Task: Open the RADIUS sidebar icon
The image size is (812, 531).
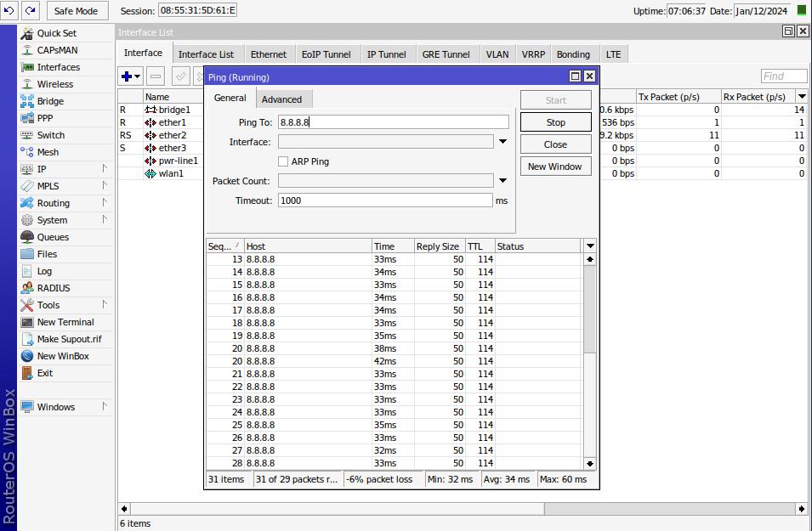Action: click(27, 288)
